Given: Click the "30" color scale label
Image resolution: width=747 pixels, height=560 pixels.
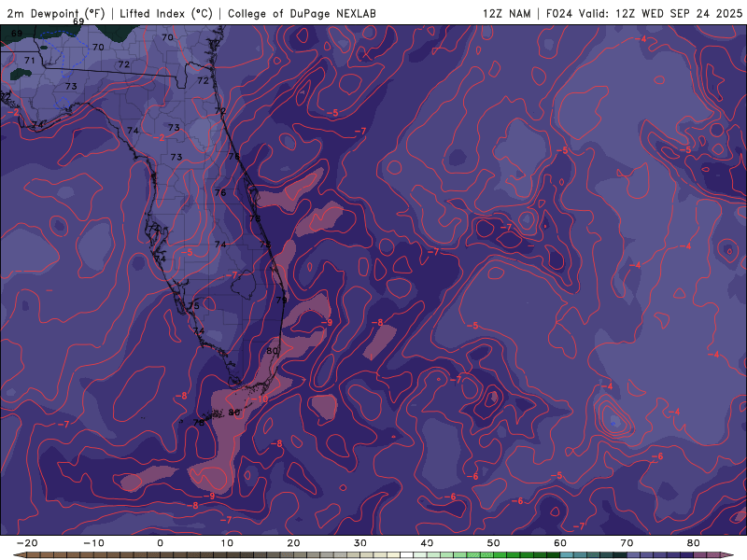Looking at the screenshot, I should click(360, 543).
